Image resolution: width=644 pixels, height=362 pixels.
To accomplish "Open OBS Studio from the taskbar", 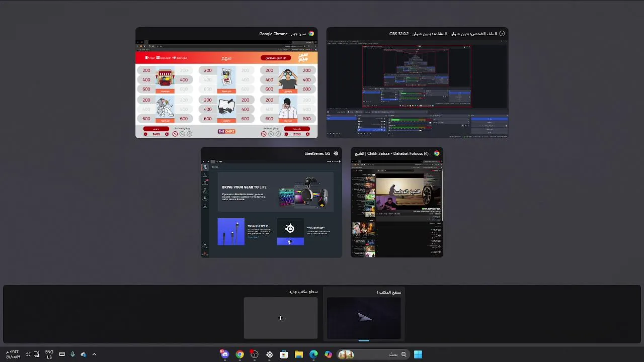I will point(255,354).
